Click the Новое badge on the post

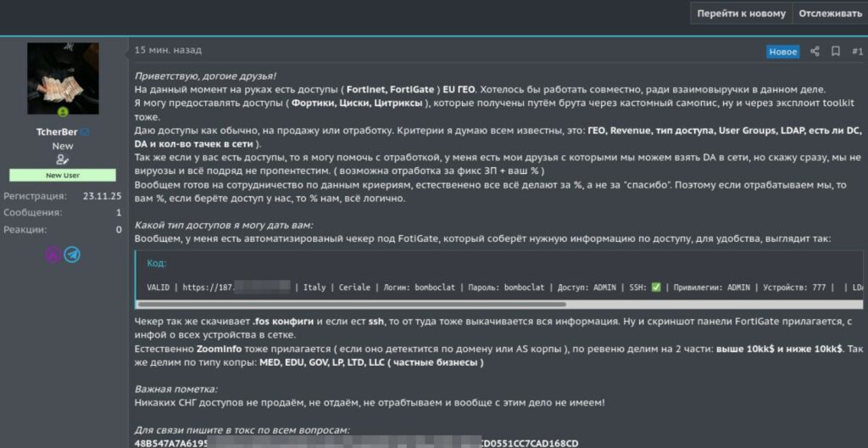point(782,52)
